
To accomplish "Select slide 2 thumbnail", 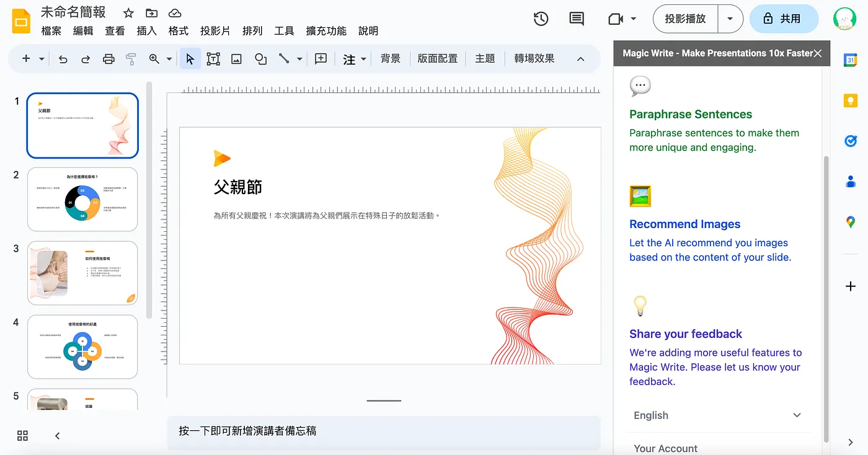I will click(82, 199).
